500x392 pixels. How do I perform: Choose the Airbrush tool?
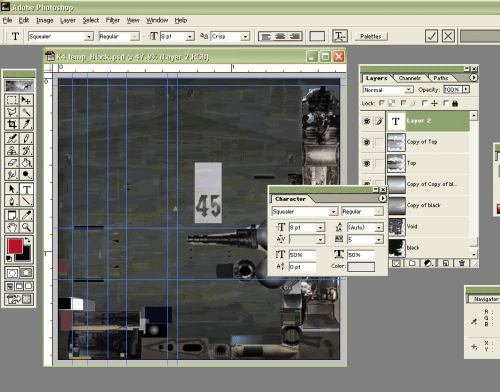[12, 138]
